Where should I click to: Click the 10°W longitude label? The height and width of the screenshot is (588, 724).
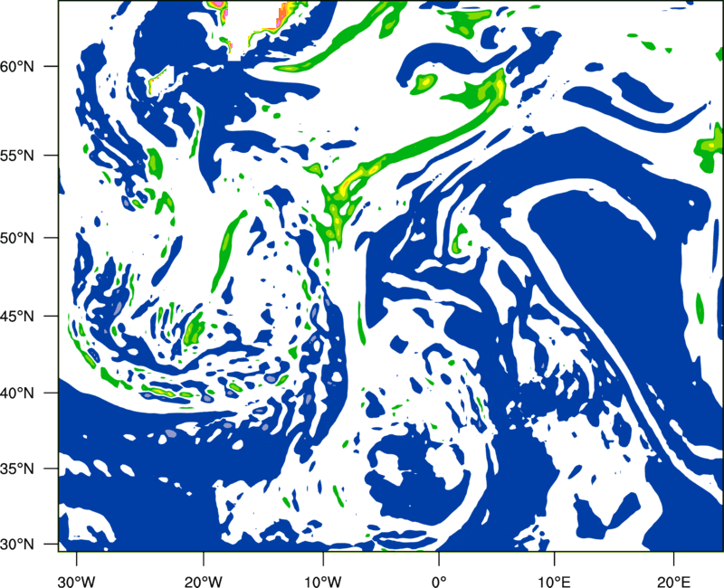point(323,582)
